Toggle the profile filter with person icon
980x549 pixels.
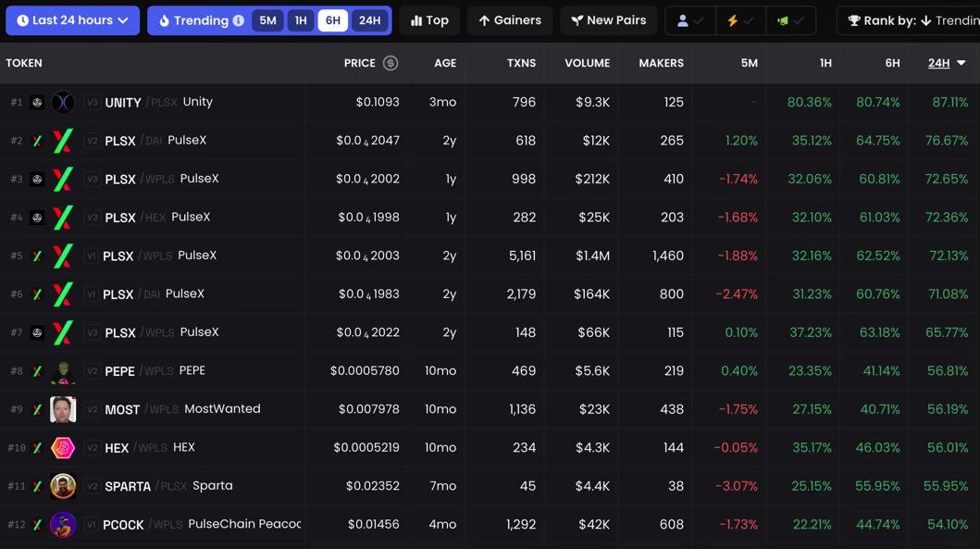(x=690, y=20)
